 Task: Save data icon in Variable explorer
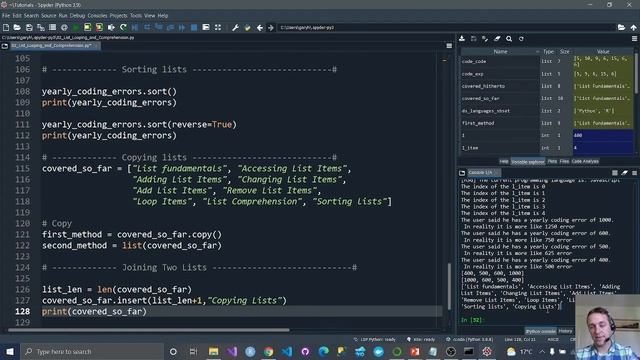point(473,39)
